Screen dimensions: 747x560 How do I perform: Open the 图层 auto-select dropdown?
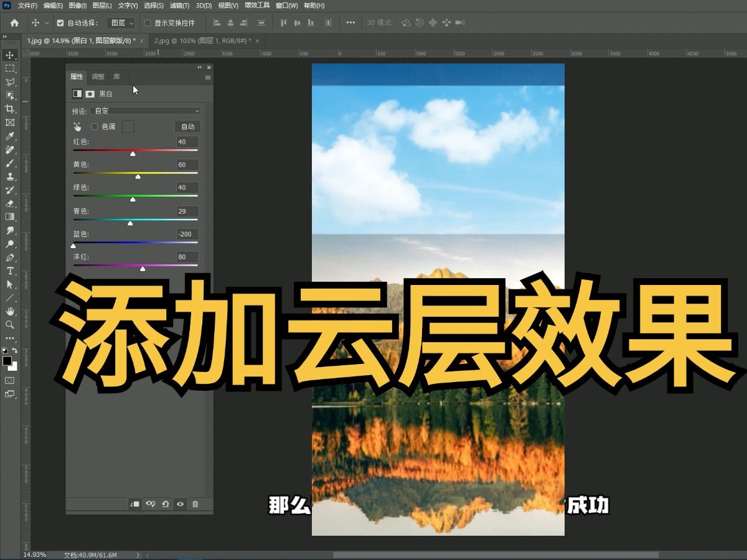tap(122, 23)
